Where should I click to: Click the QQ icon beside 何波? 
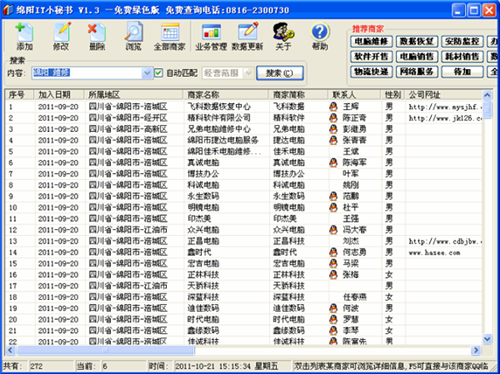333,308
